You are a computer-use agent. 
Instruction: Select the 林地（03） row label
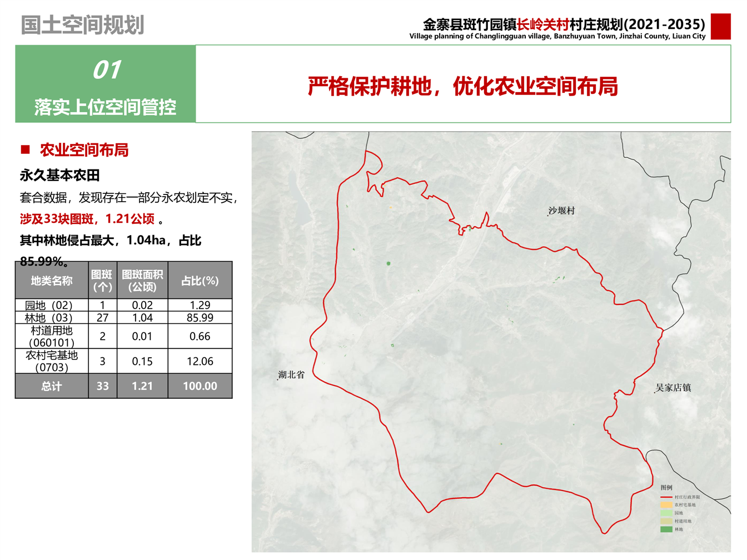(52, 318)
